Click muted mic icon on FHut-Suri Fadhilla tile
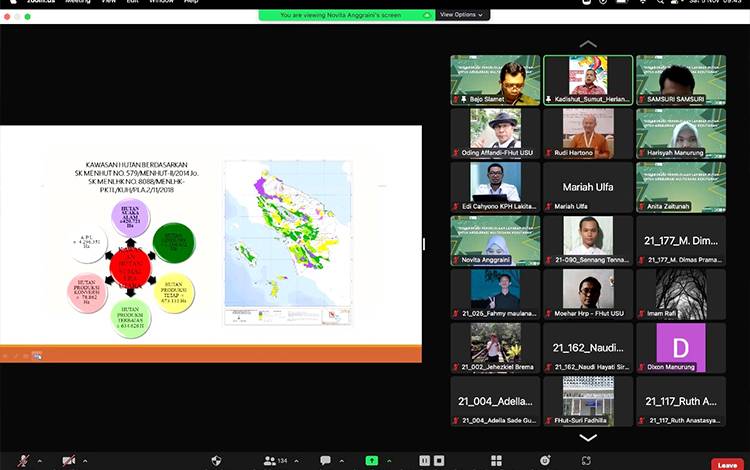The width and height of the screenshot is (750, 470). [549, 421]
